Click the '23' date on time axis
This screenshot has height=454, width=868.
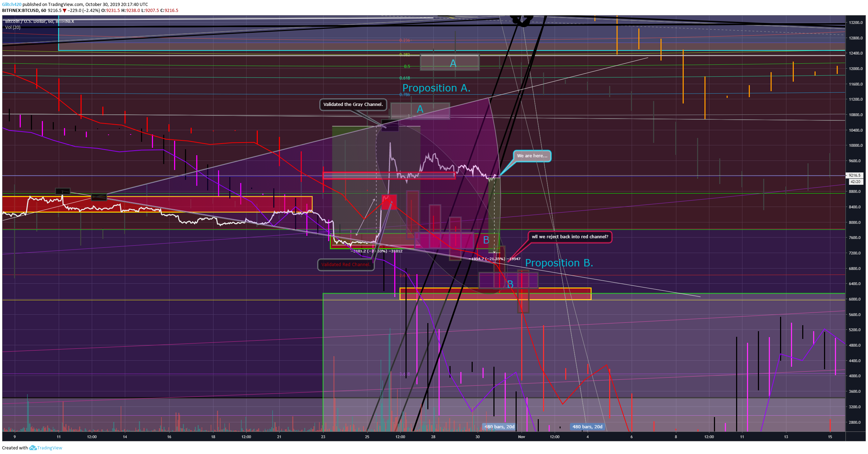[x=323, y=437]
